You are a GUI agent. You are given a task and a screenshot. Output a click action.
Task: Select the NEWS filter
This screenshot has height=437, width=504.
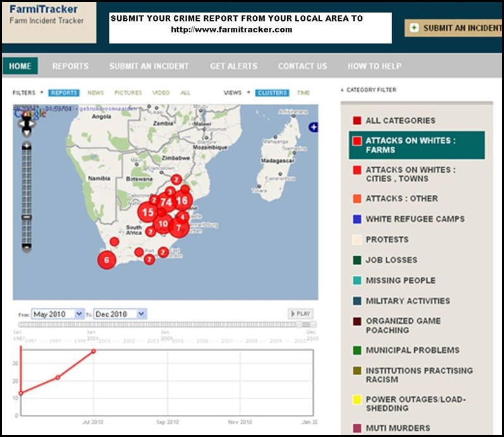[95, 92]
